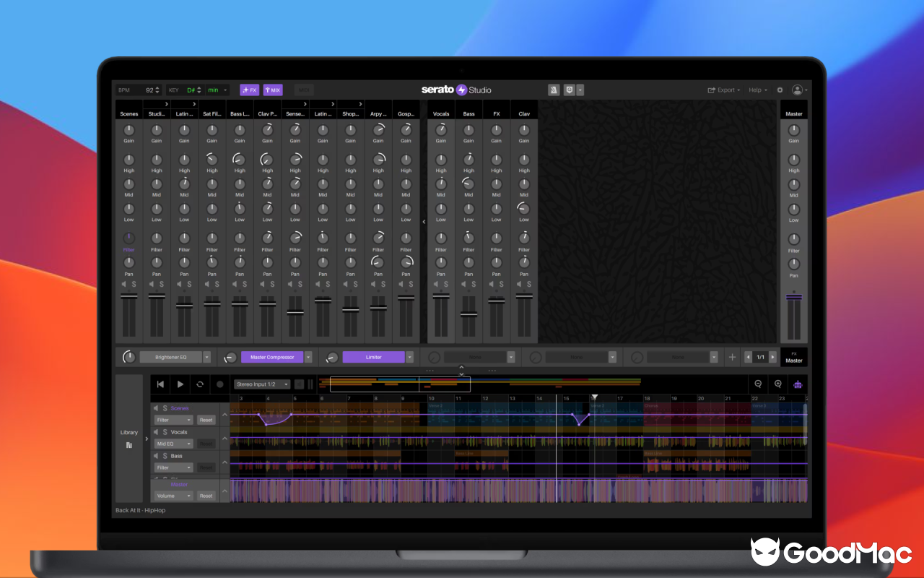Solo the Bass track in the timeline
This screenshot has width=924, height=578.
click(165, 456)
